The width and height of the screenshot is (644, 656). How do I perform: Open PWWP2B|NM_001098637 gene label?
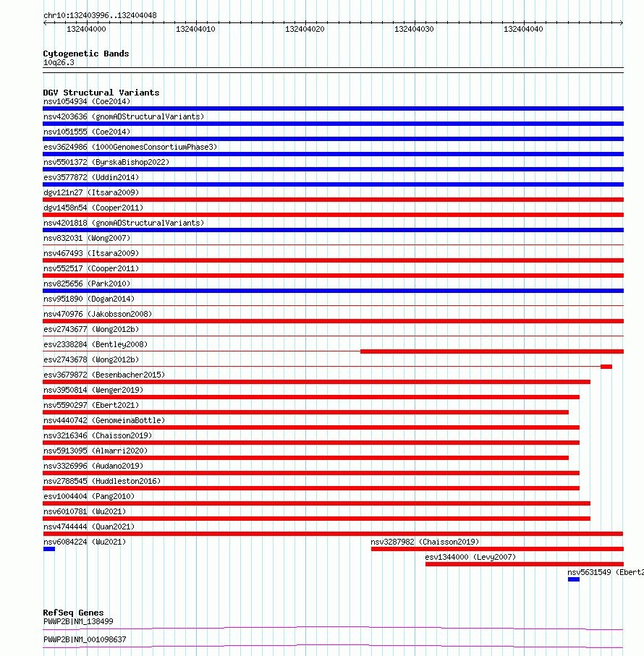click(x=85, y=639)
